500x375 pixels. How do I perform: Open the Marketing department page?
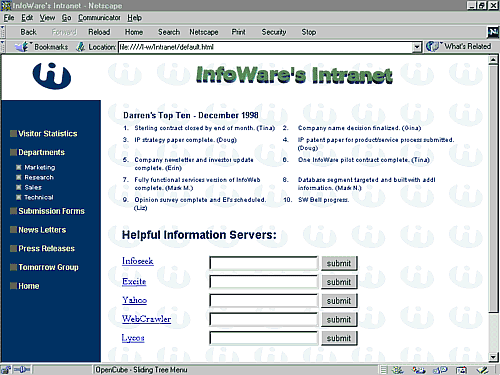tap(40, 167)
